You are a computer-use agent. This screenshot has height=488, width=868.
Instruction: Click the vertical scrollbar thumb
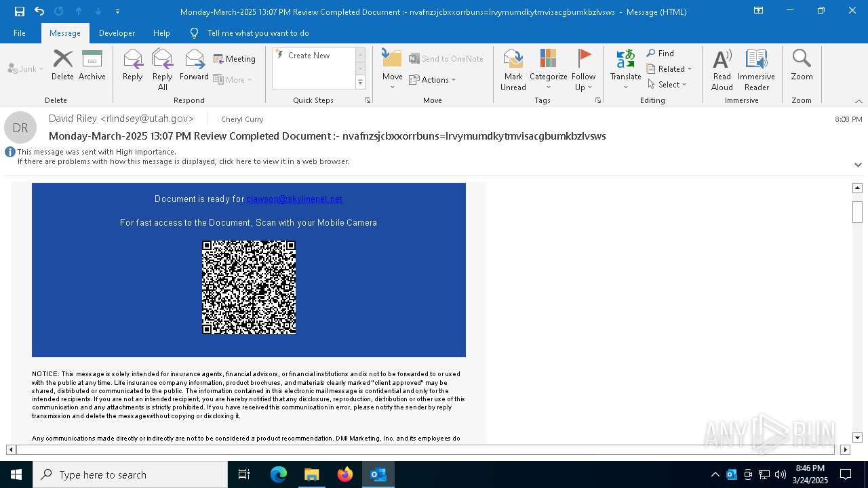pyautogui.click(x=857, y=212)
